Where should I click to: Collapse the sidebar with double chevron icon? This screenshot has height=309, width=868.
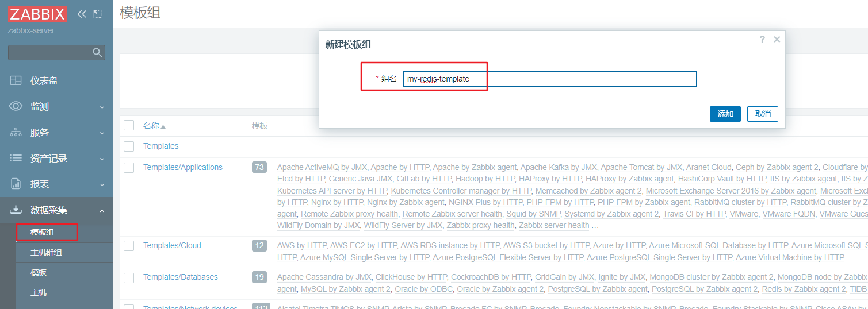tap(82, 14)
